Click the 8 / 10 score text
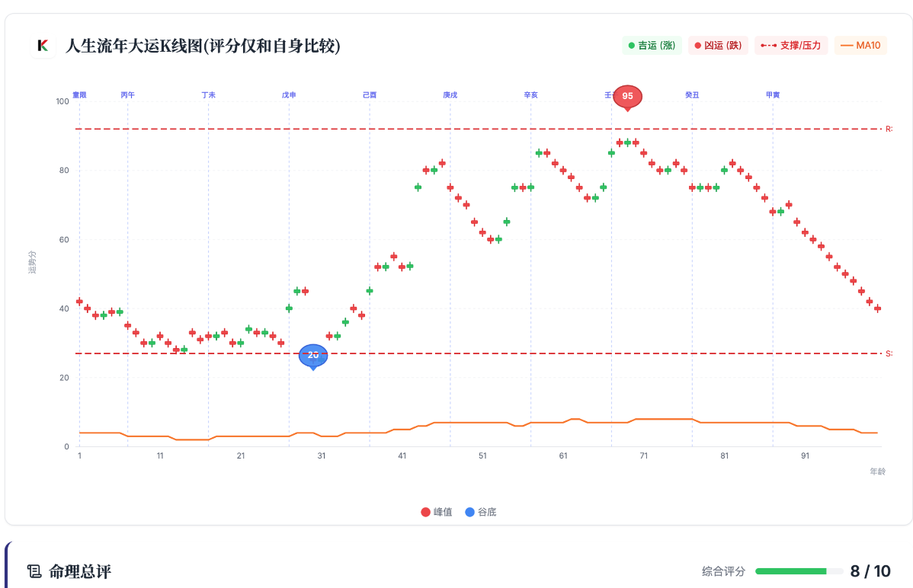This screenshot has width=913, height=588. click(870, 571)
